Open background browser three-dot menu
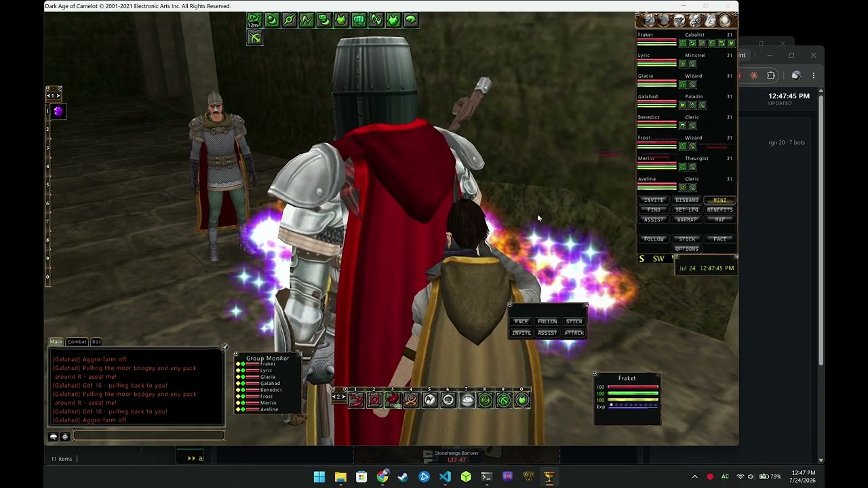Image resolution: width=868 pixels, height=488 pixels. [x=813, y=75]
